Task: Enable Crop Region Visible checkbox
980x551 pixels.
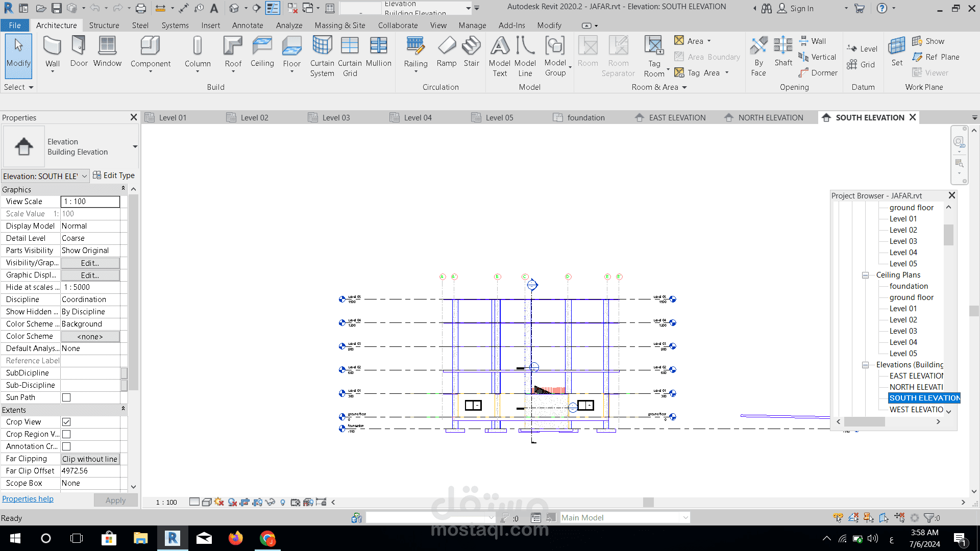Action: click(66, 434)
